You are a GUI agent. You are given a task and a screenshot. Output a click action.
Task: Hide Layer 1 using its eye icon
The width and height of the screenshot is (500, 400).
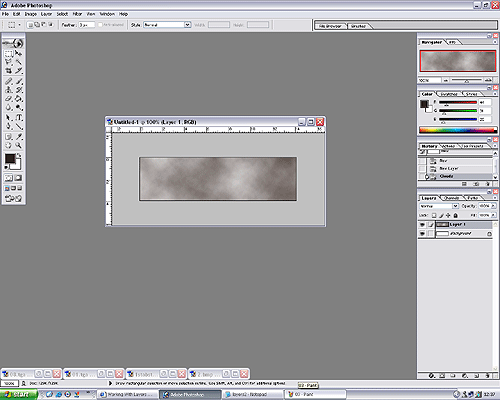point(422,225)
